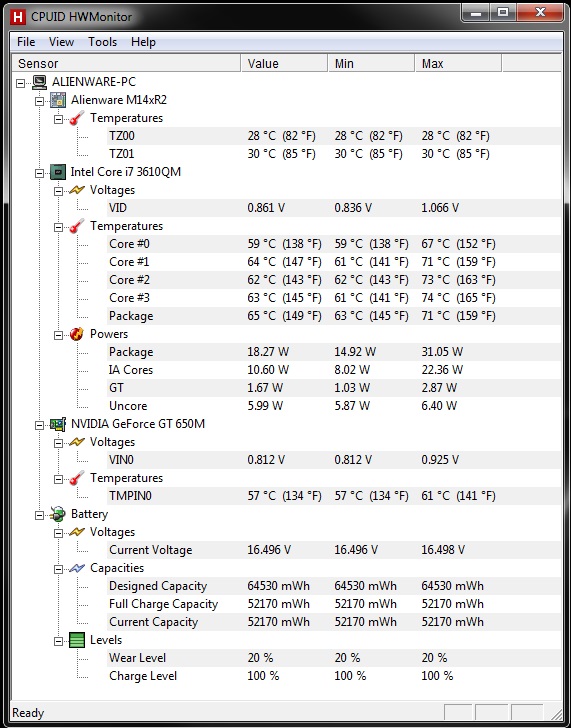Click the Intel Core i7 3610QM chip icon

pyautogui.click(x=58, y=172)
